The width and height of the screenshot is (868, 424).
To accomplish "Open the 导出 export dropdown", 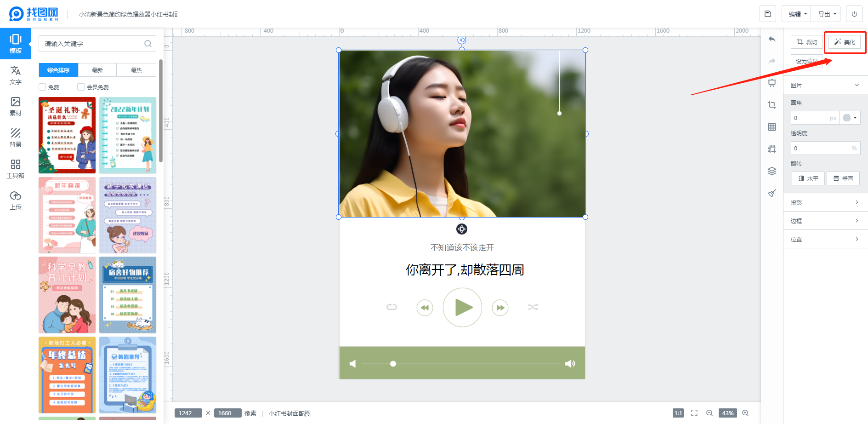I will [826, 14].
